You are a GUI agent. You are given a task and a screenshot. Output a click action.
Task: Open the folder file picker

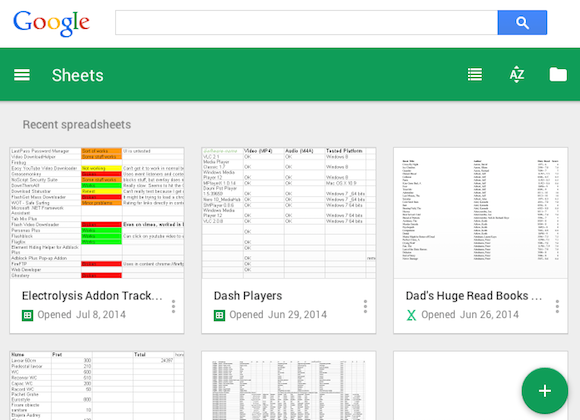(558, 74)
